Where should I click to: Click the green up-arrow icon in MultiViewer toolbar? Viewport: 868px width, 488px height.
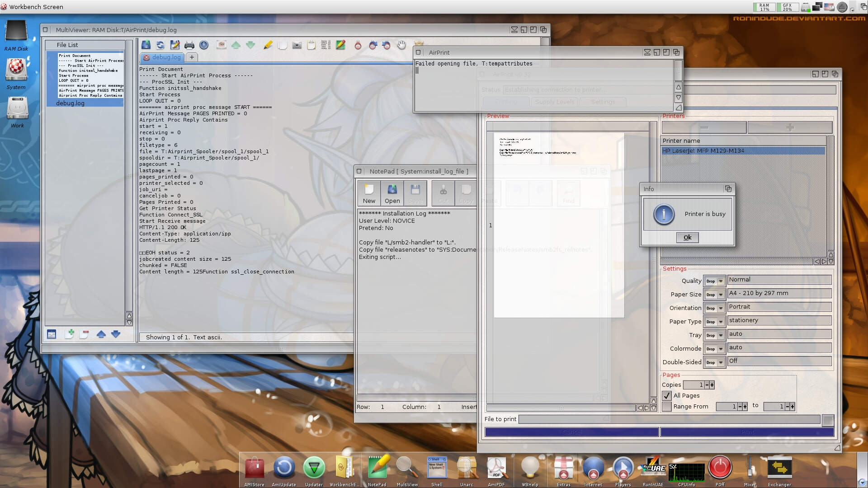[236, 45]
